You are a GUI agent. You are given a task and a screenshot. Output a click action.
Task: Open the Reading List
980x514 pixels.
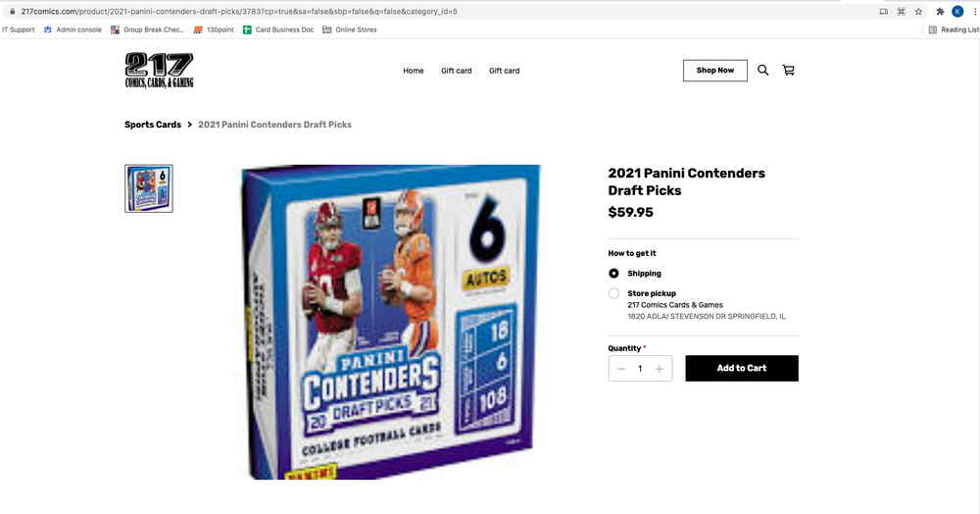954,29
